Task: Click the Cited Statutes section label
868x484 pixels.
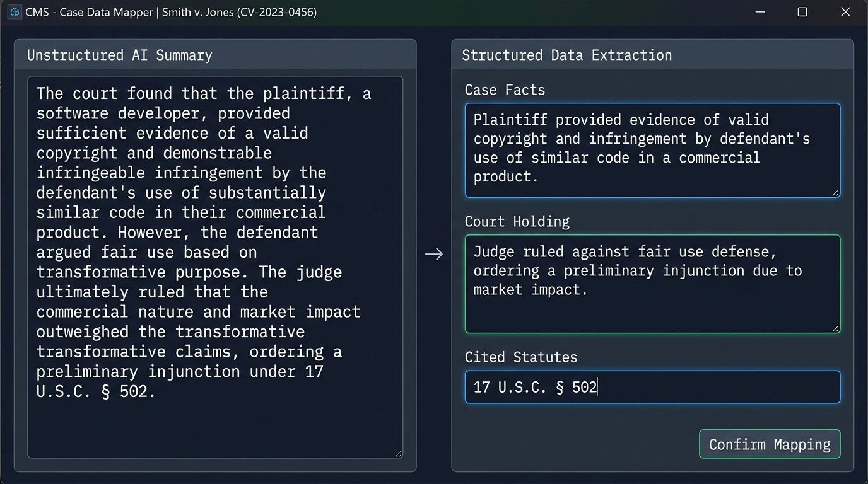Action: point(521,357)
